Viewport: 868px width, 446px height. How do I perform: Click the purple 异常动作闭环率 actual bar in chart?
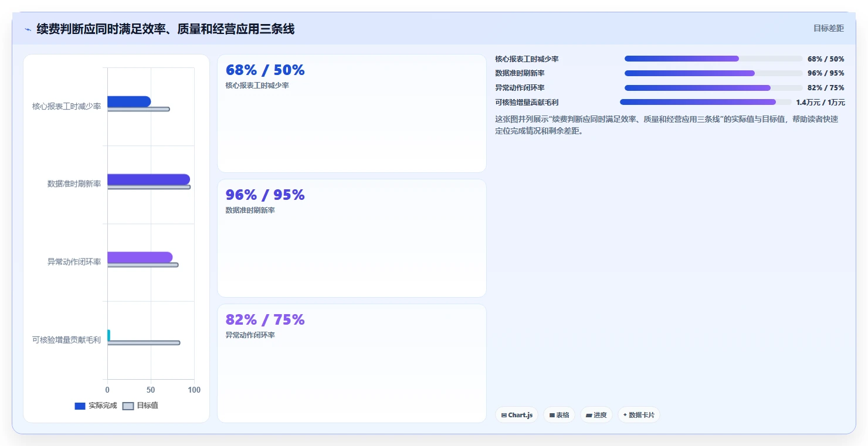pyautogui.click(x=140, y=257)
